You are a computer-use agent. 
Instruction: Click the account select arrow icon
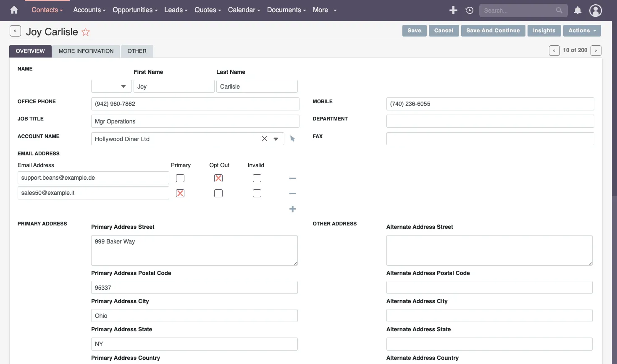[x=293, y=139]
